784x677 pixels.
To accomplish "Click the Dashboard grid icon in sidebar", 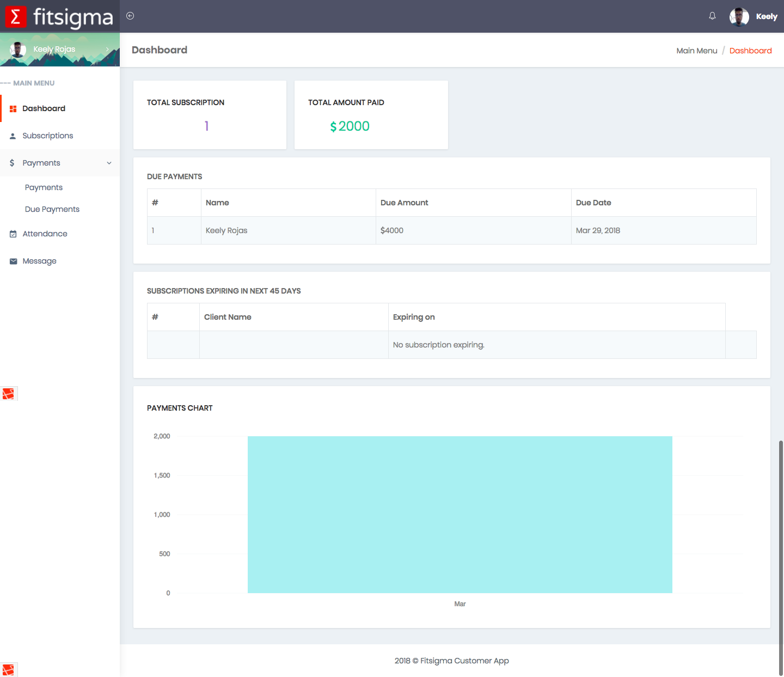I will pos(13,109).
